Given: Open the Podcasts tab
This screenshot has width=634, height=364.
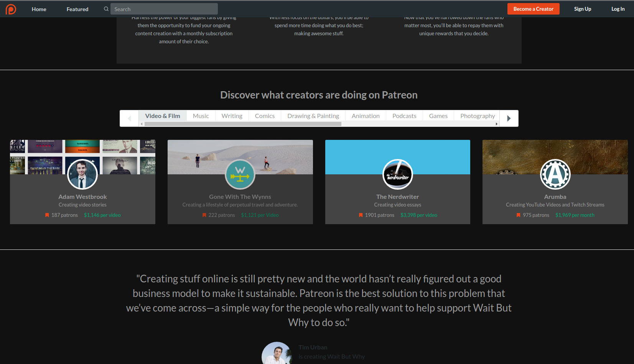Looking at the screenshot, I should (x=404, y=116).
